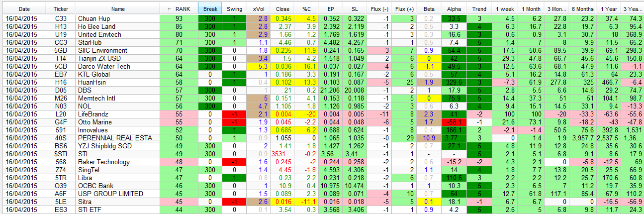
Task: Sort the table by Alpha column
Action: 454,9
